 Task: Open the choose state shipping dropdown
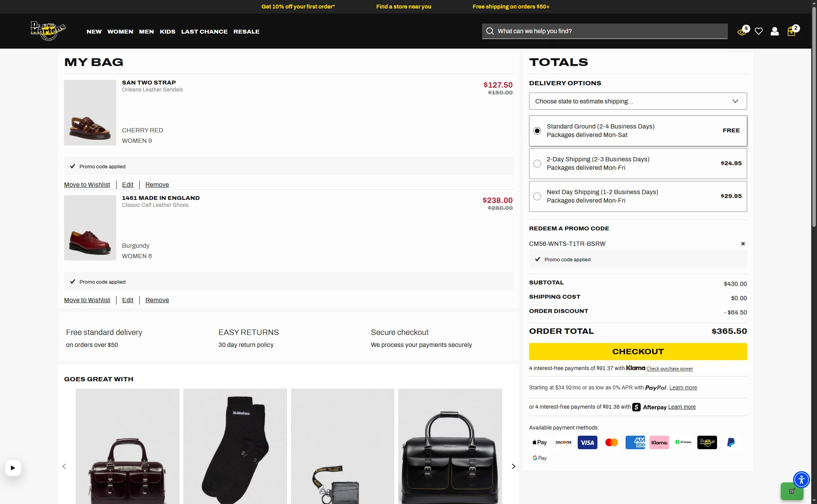638,101
